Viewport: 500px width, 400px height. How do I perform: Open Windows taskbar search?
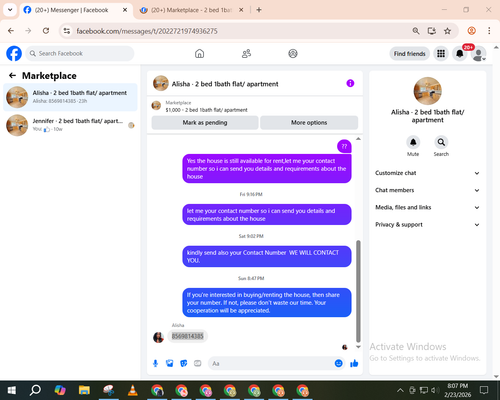coord(35,390)
